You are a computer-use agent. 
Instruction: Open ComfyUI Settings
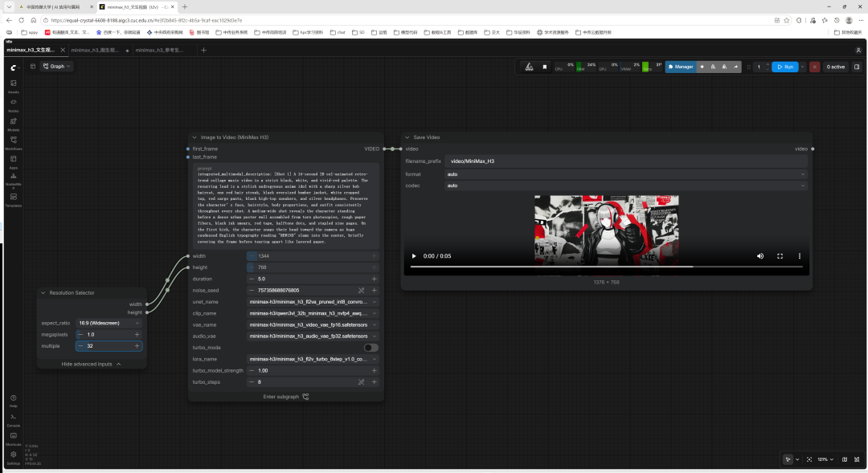pyautogui.click(x=14, y=457)
